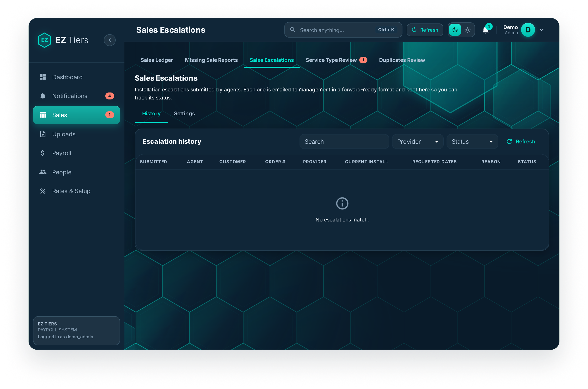Screen dimensions: 588x389
Task: Switch to the Settings sub-tab
Action: pos(184,114)
